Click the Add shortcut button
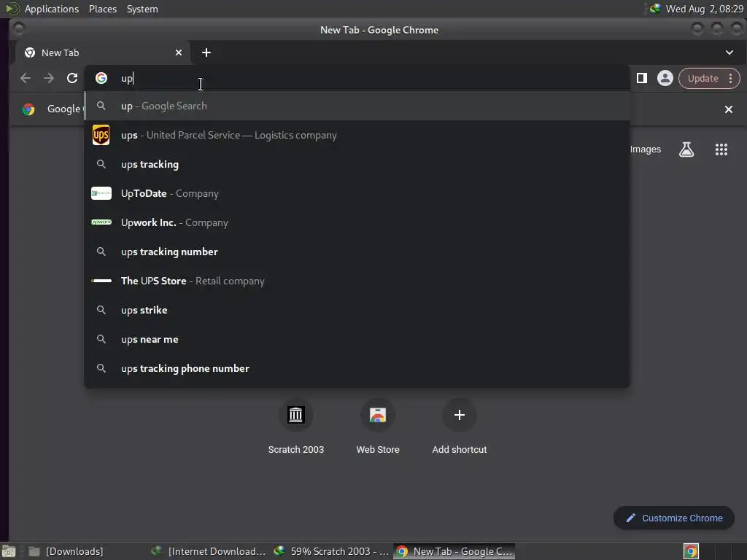Image resolution: width=747 pixels, height=560 pixels. [460, 427]
